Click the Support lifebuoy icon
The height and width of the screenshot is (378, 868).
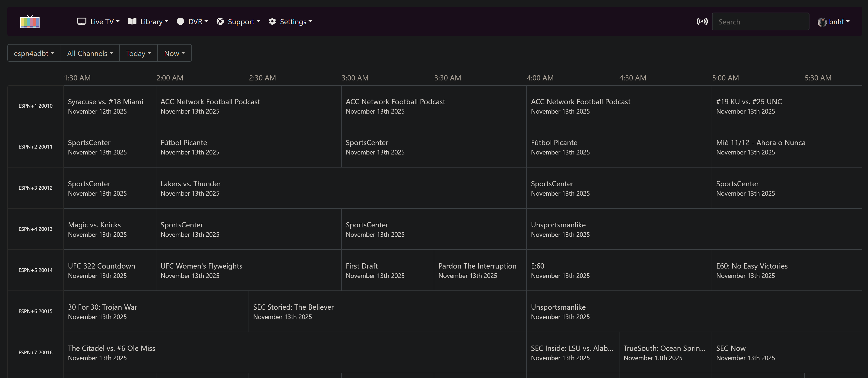click(x=220, y=21)
